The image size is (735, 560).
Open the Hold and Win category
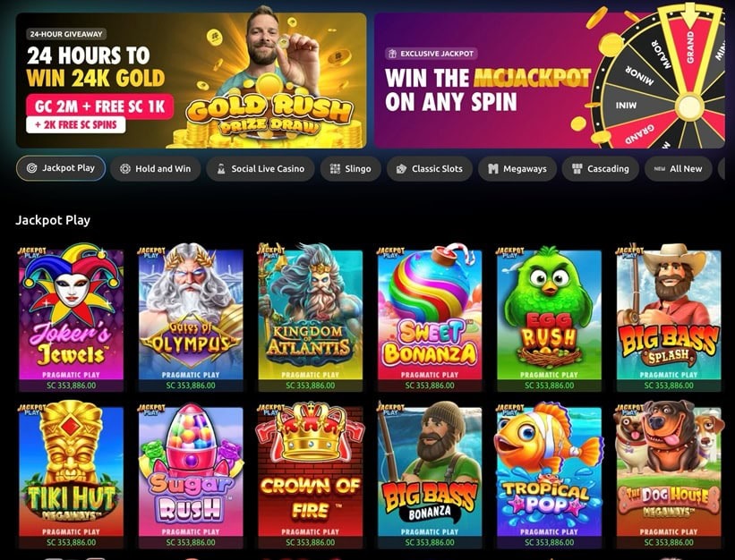(x=156, y=168)
